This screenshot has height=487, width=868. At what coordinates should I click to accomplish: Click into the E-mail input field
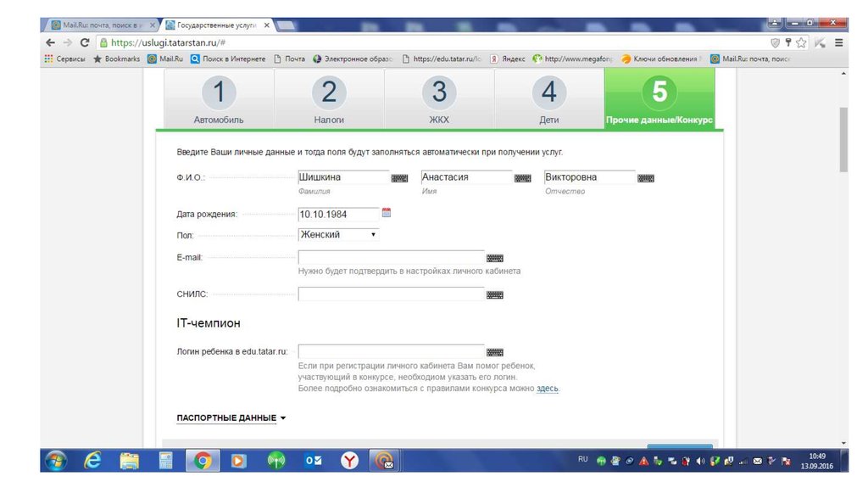tap(391, 258)
